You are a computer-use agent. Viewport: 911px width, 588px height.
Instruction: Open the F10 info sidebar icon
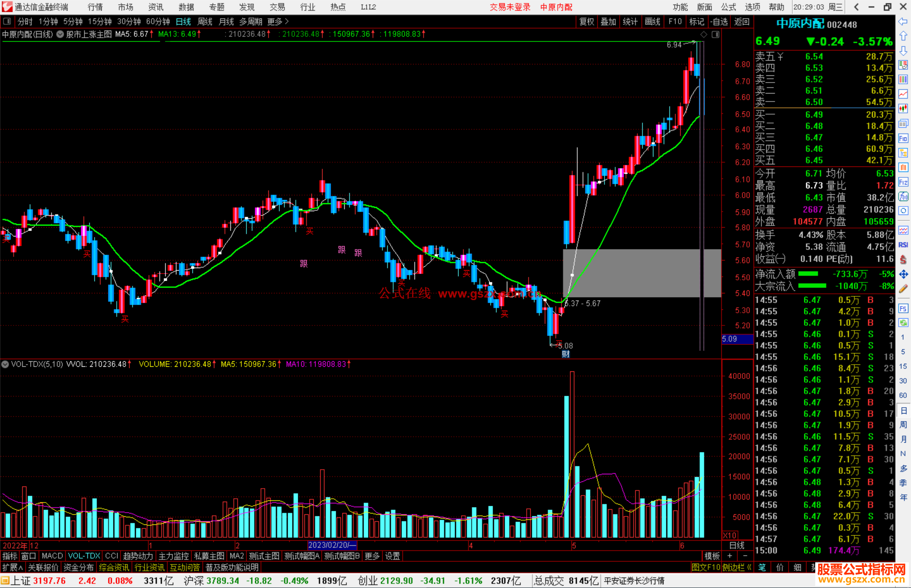pos(903,138)
